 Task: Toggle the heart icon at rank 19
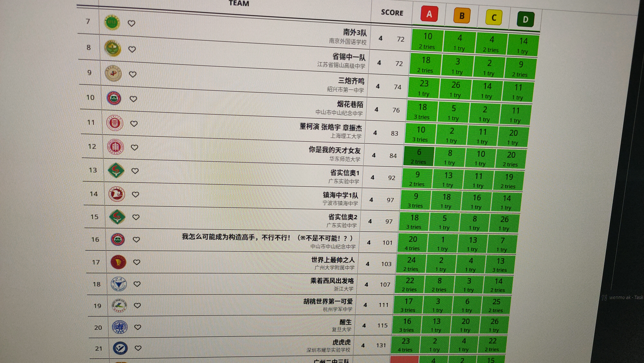pos(137,306)
